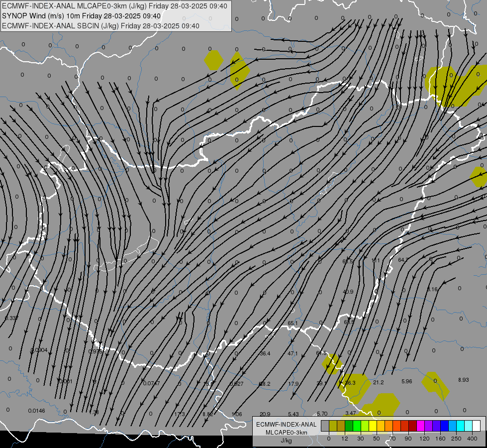The height and width of the screenshot is (448, 487).
Task: Click the purple swatch beside magenta
Action: pyautogui.click(x=429, y=426)
